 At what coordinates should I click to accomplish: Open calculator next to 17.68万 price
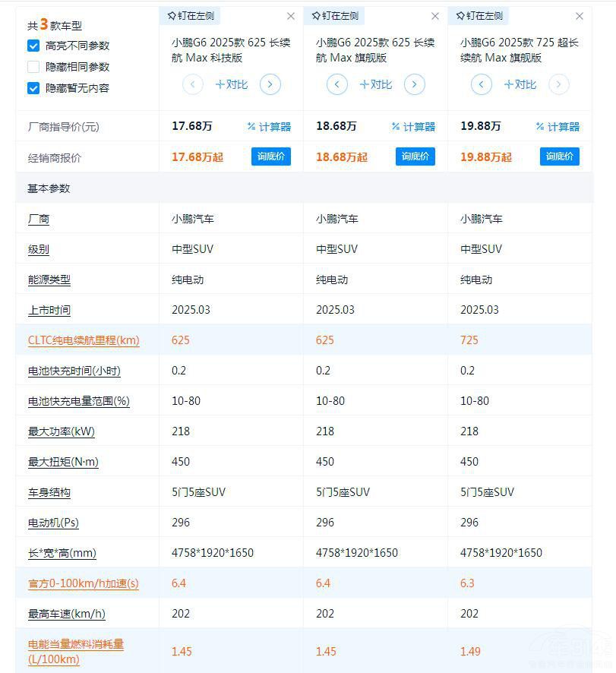click(x=269, y=126)
